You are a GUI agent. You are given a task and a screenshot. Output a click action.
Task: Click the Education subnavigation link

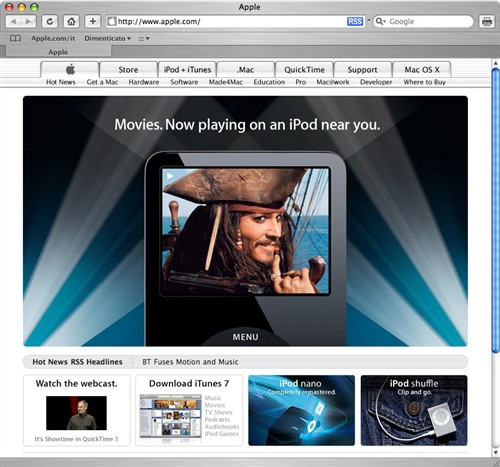[x=269, y=82]
